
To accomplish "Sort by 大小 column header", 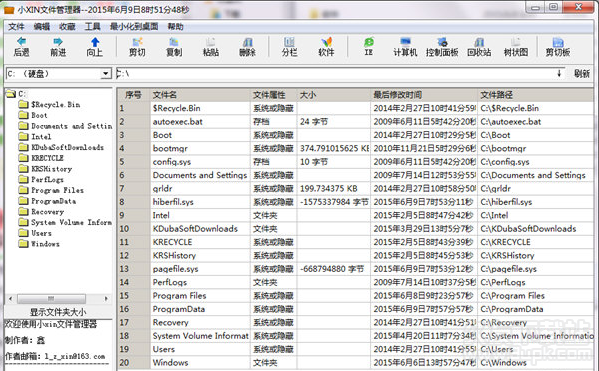I will 333,95.
